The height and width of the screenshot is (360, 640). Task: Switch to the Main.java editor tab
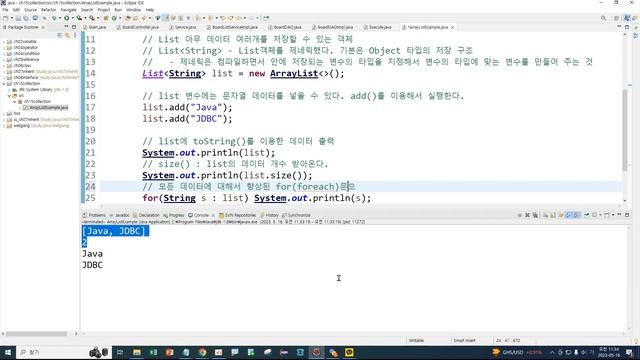[x=95, y=27]
